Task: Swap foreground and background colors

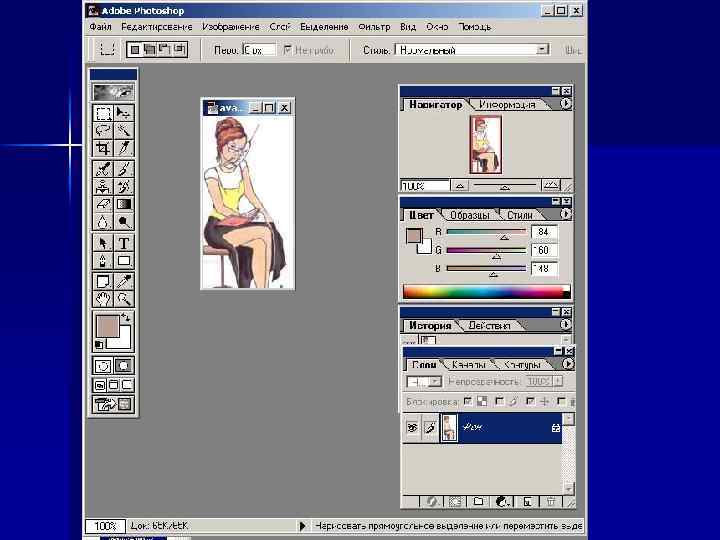Action: 125,317
